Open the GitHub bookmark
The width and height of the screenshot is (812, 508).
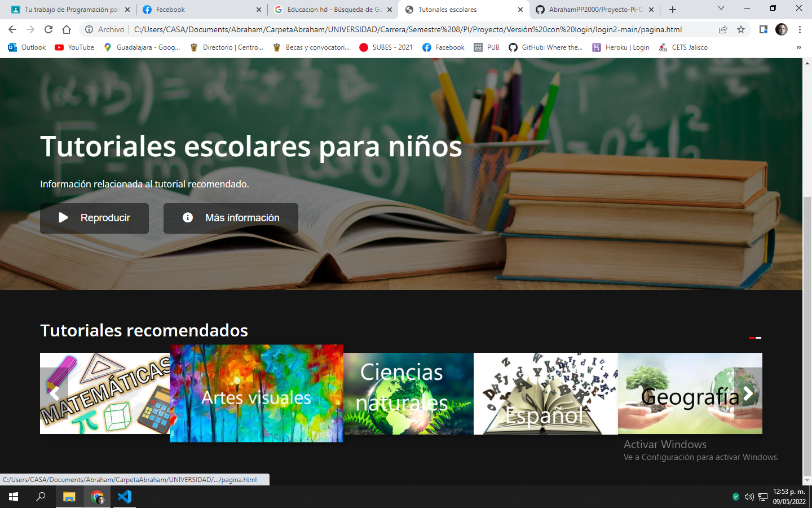(x=546, y=47)
